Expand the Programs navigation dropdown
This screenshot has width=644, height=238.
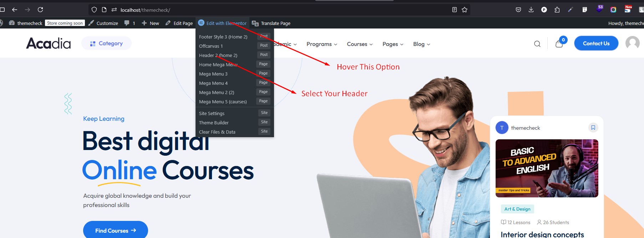[321, 44]
